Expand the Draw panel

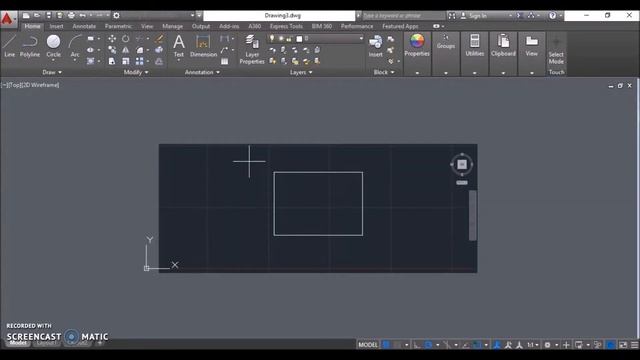pos(52,72)
